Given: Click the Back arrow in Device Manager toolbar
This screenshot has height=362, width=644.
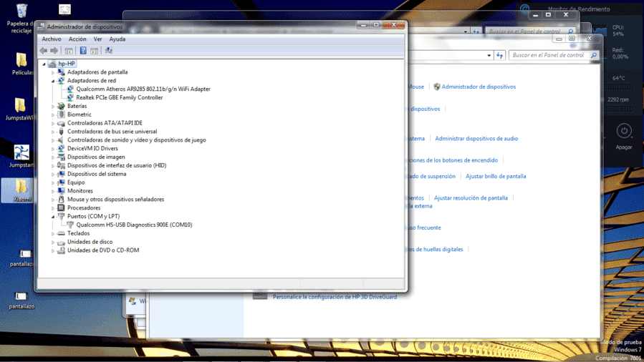Looking at the screenshot, I should (x=44, y=51).
